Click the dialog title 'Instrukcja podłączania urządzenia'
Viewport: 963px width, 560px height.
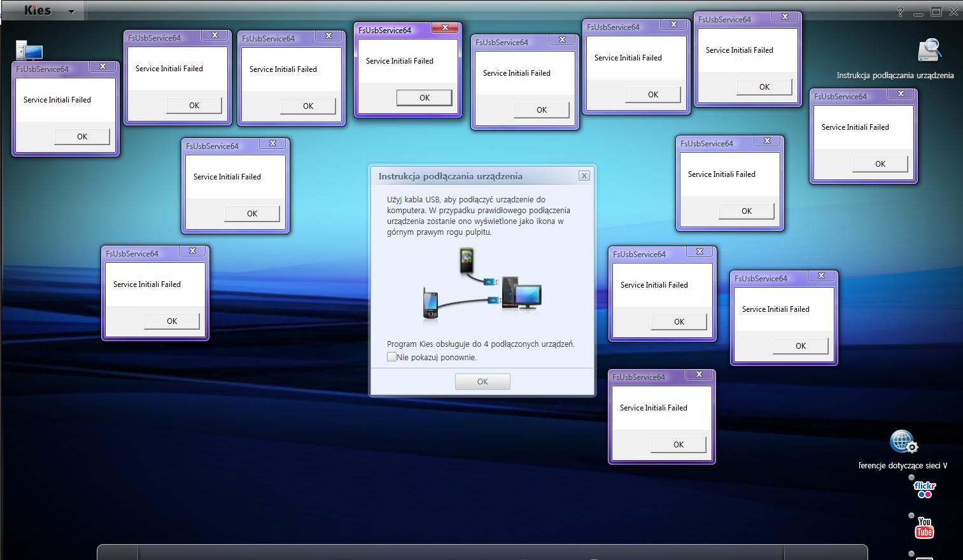(450, 176)
